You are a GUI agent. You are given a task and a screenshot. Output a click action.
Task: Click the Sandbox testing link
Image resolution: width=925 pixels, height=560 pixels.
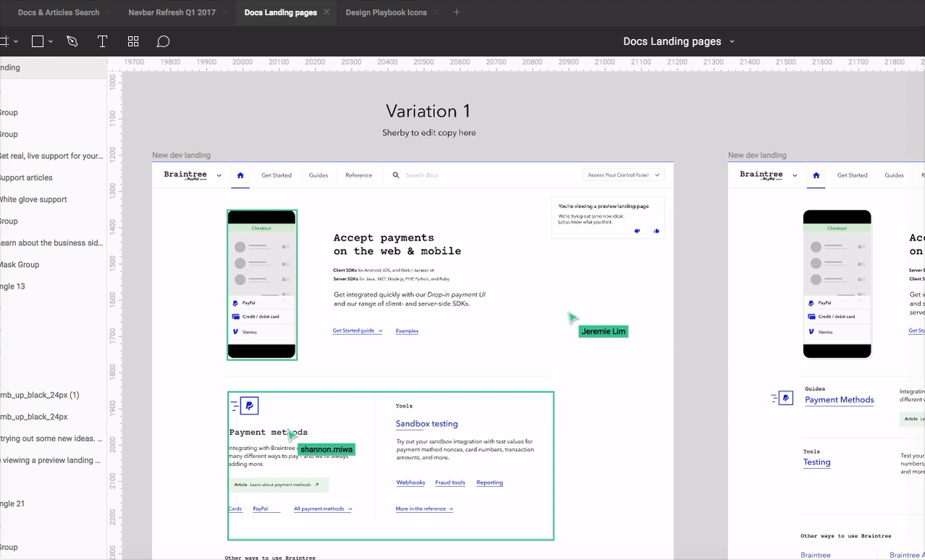point(427,423)
